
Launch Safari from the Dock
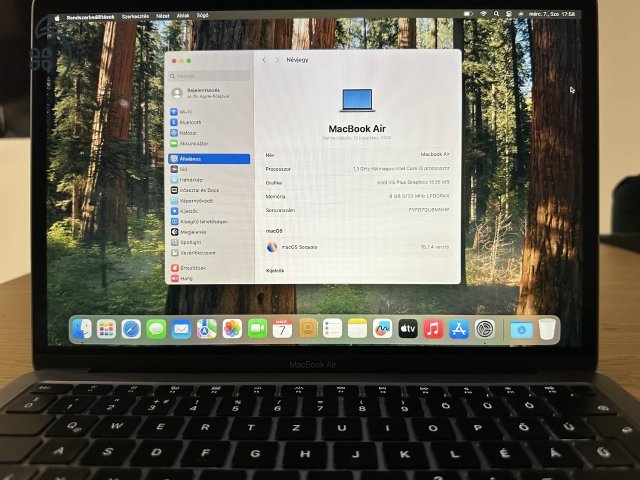[x=131, y=329]
